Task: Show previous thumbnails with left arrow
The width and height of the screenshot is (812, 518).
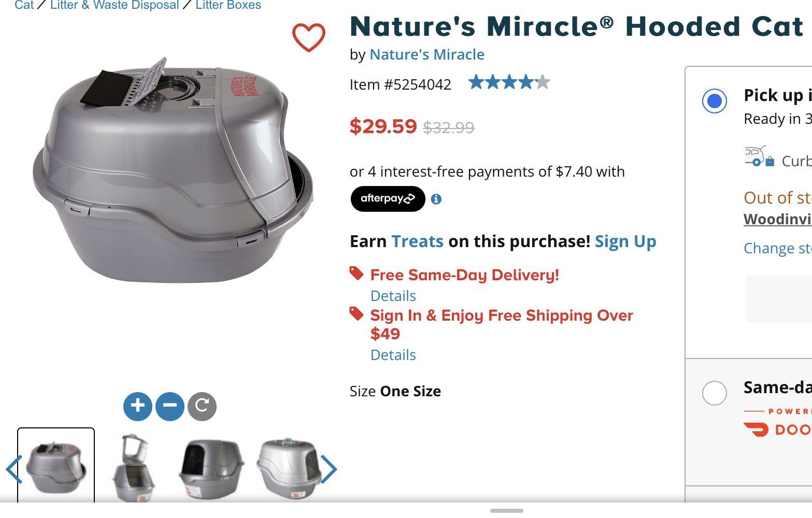Action: pyautogui.click(x=13, y=469)
